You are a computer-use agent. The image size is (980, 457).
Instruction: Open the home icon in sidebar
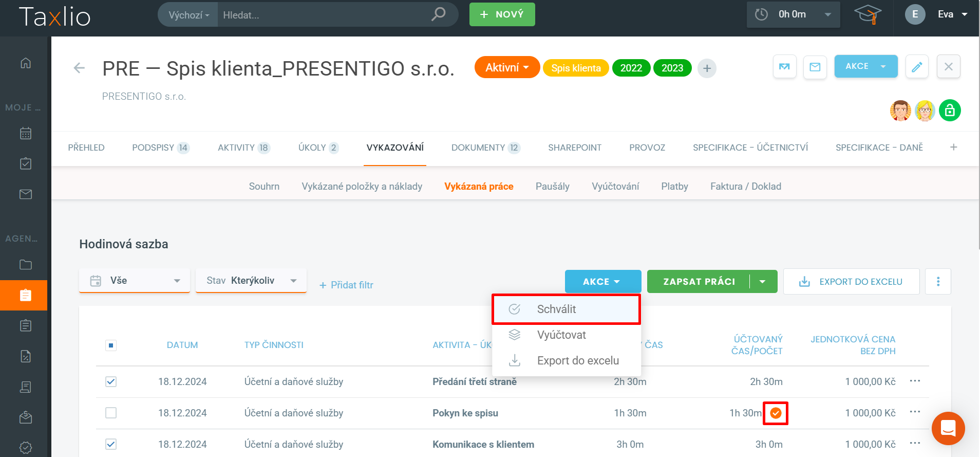(x=26, y=63)
